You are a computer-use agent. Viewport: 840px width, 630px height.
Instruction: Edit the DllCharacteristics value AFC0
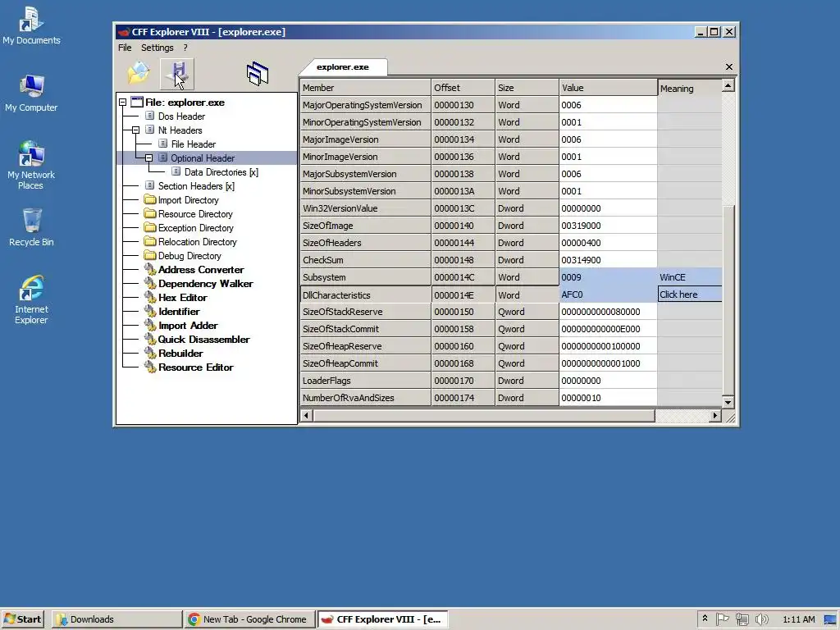click(608, 294)
